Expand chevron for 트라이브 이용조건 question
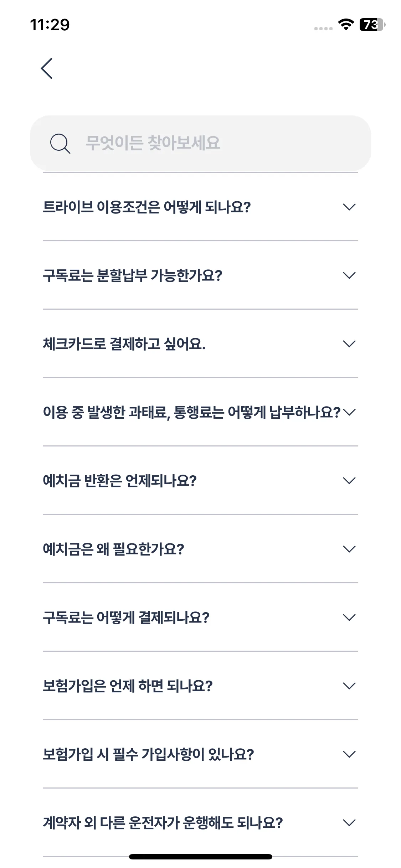The width and height of the screenshot is (401, 868). pos(349,207)
